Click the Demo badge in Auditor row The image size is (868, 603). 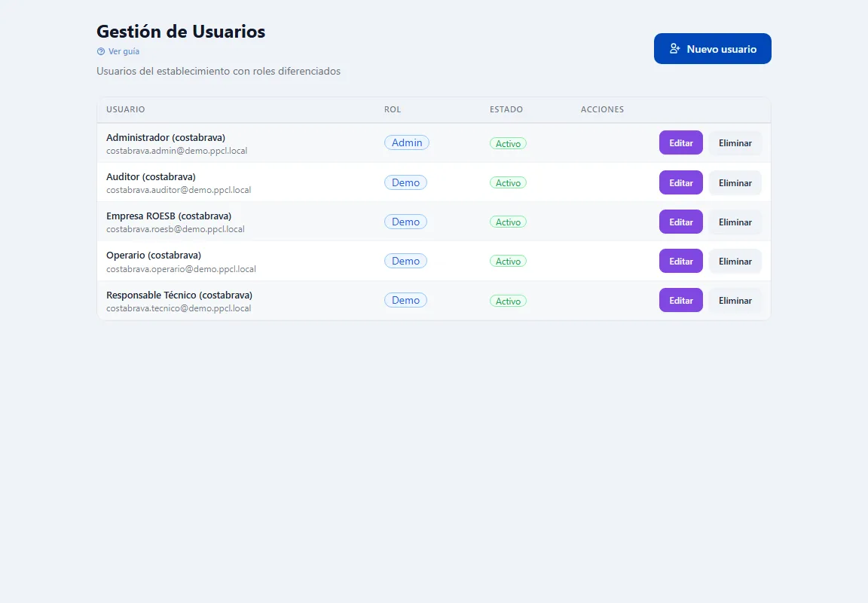(406, 182)
